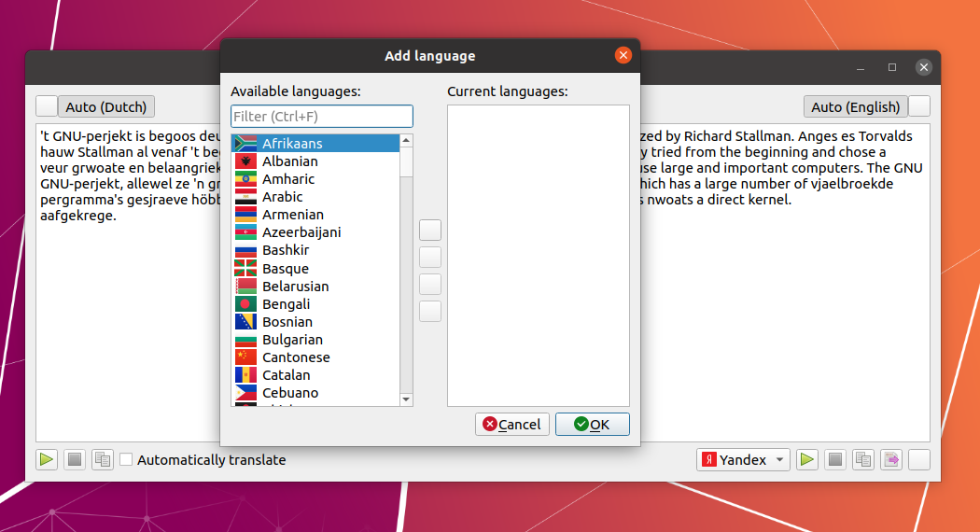
Task: Stop translation speech playback
Action: (835, 459)
